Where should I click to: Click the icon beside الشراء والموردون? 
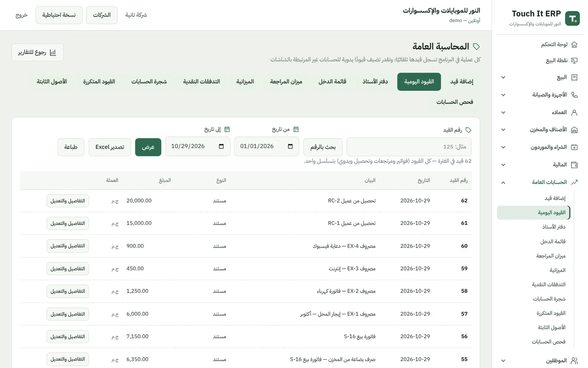tap(574, 147)
